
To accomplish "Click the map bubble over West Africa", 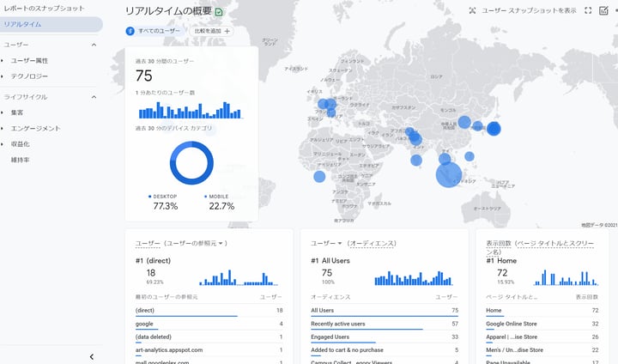I will click(319, 176).
